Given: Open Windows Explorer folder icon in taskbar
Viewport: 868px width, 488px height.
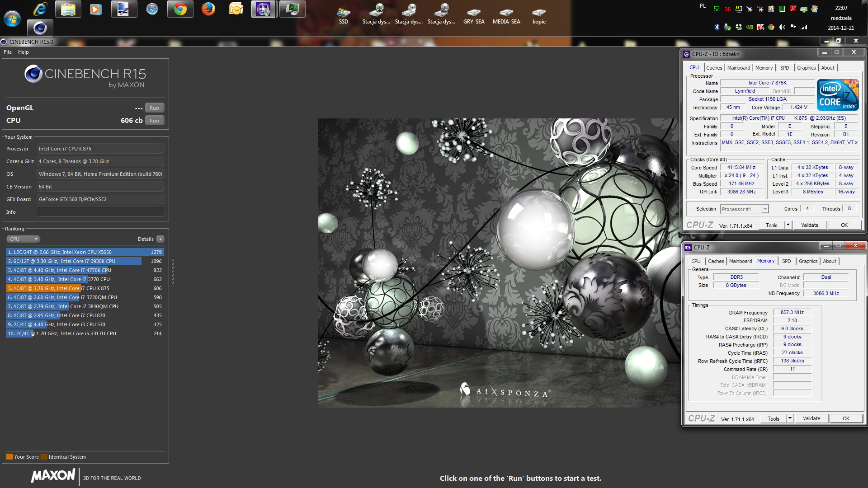Looking at the screenshot, I should click(68, 9).
